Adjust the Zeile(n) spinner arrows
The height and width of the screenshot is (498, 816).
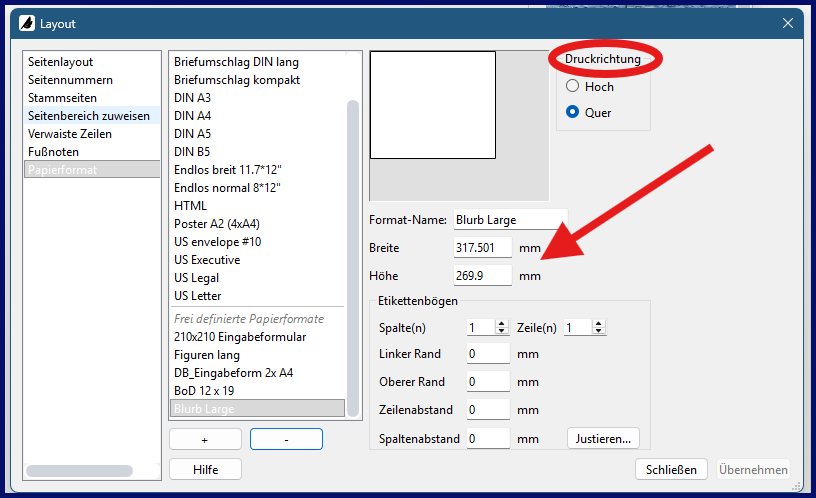599,327
